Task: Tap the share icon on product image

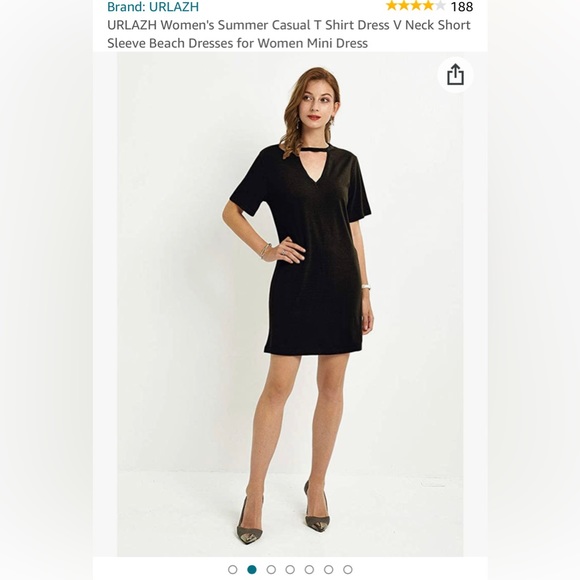Action: pos(455,75)
